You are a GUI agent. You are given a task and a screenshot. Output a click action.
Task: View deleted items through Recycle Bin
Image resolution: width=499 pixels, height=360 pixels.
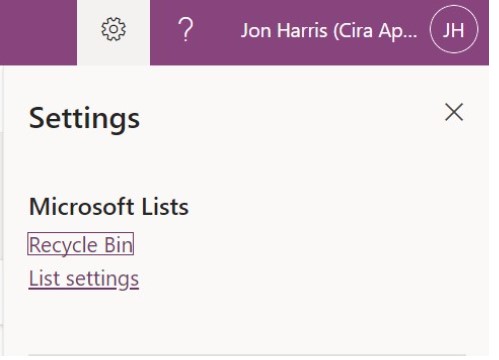coord(81,244)
